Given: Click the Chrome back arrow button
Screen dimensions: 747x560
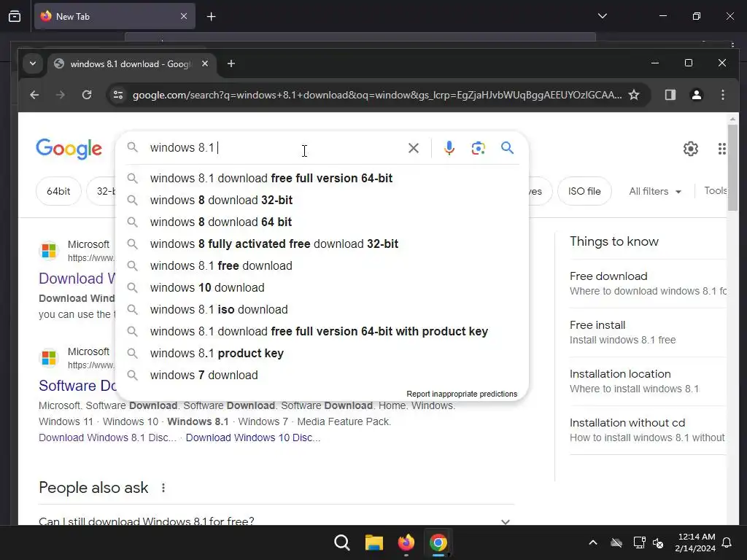Looking at the screenshot, I should pos(34,95).
